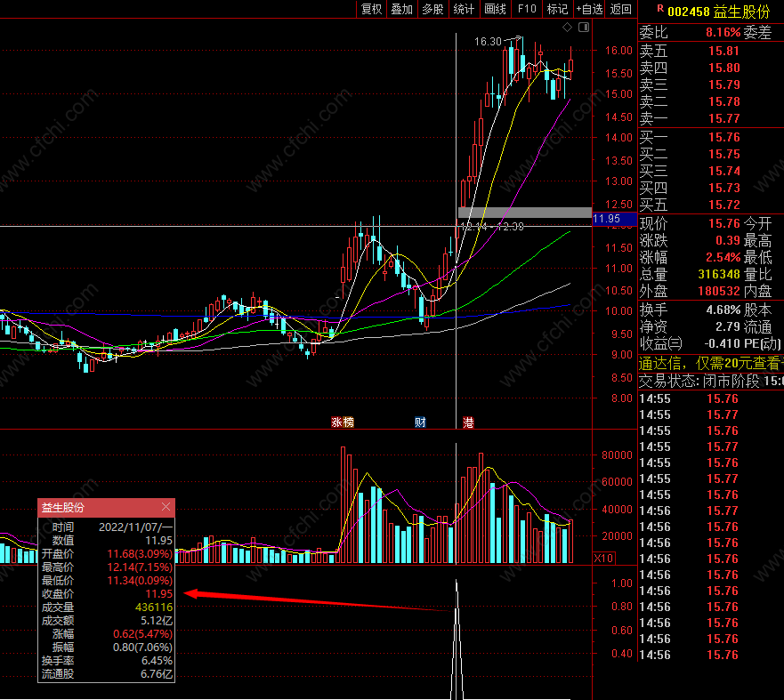Select the 买二 15.75 bid row
The width and height of the screenshot is (784, 700).
(x=711, y=154)
